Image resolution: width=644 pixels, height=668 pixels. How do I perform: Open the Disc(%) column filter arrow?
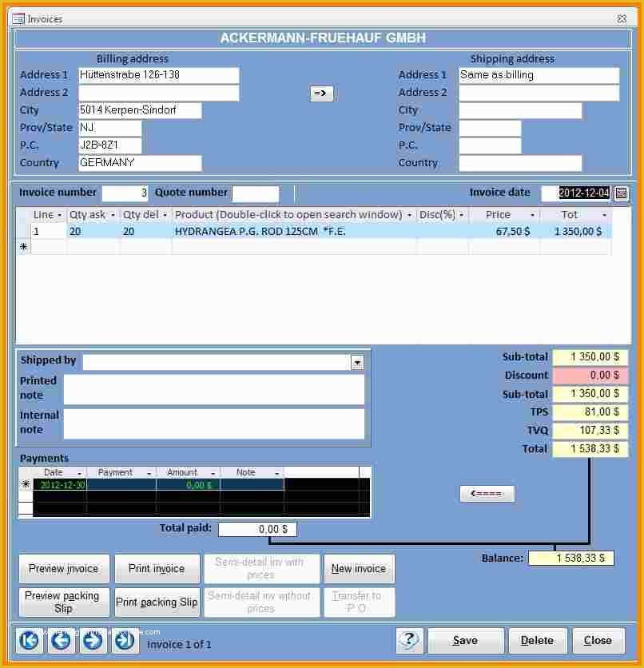[x=461, y=215]
